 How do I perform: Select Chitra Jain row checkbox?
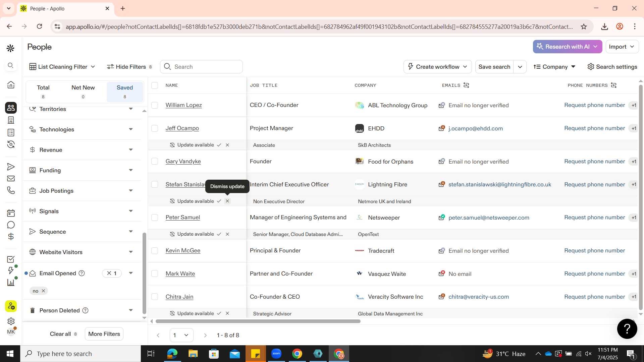tap(155, 297)
